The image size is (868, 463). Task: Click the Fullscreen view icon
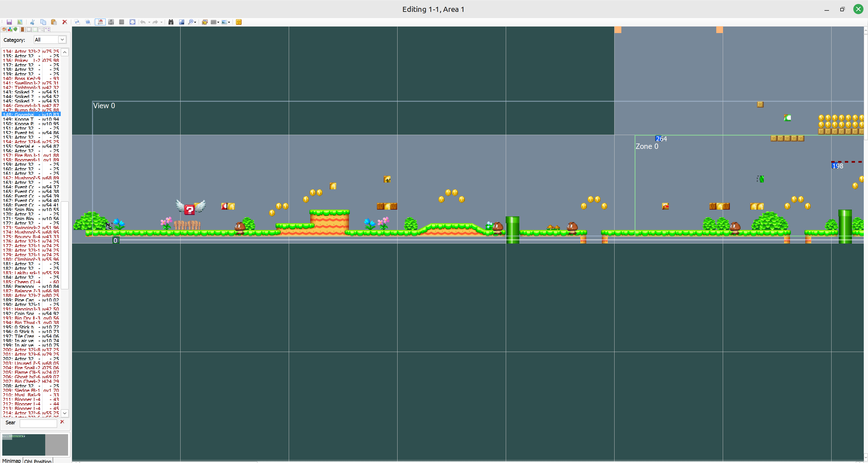[133, 22]
